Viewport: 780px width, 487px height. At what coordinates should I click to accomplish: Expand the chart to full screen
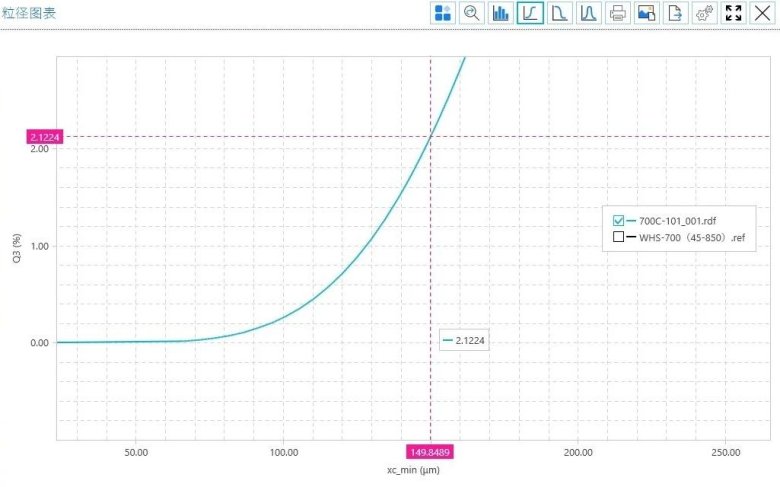(734, 13)
